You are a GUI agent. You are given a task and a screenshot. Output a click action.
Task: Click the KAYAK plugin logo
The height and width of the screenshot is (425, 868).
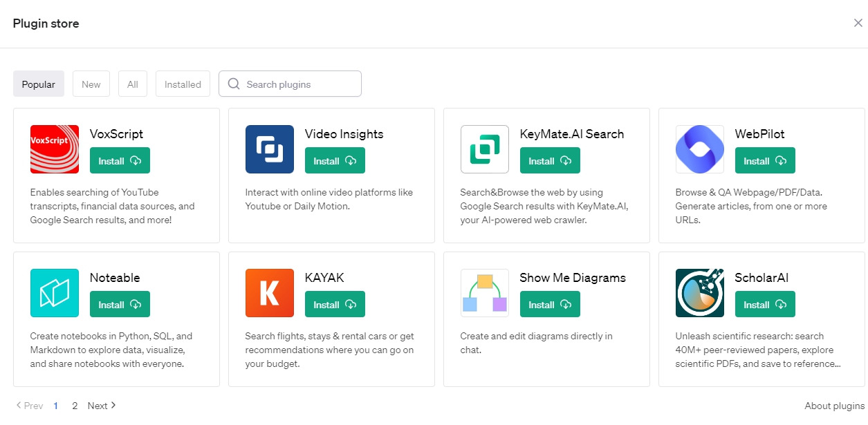coord(270,293)
